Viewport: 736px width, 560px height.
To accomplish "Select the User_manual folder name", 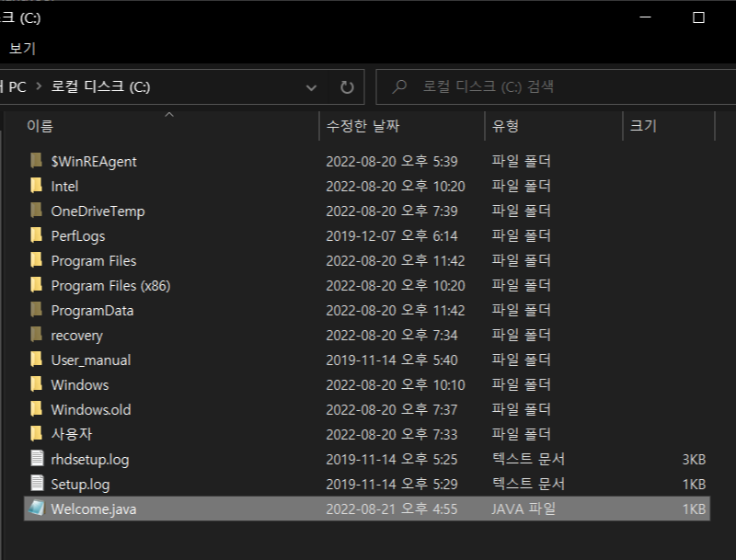I will tap(90, 360).
